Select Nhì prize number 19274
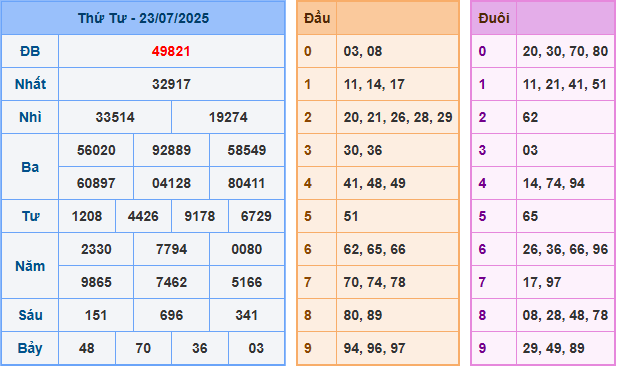This screenshot has width=617, height=366. (228, 117)
